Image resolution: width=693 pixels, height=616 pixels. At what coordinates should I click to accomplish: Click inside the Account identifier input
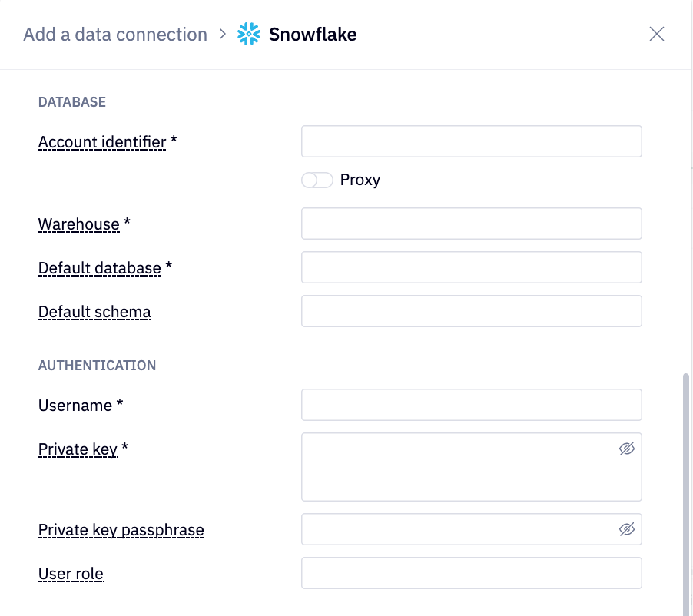[x=471, y=141]
